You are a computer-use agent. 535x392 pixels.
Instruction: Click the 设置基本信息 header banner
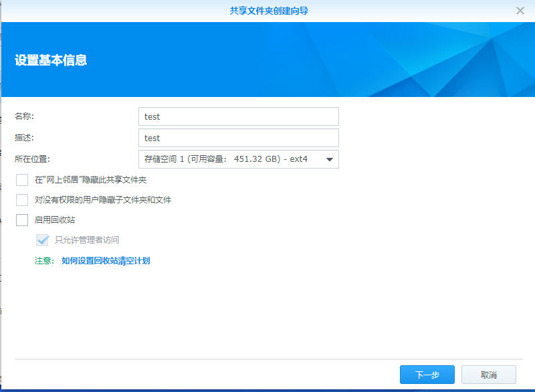pos(51,60)
